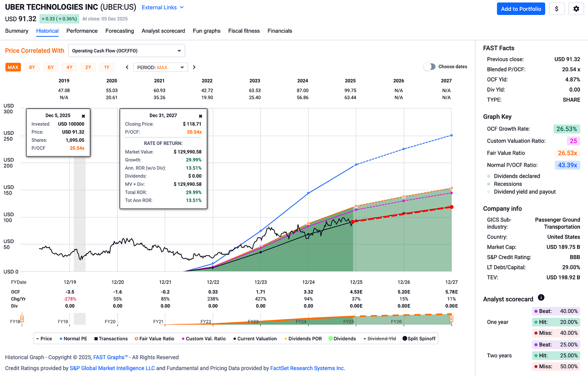588x386 pixels.
Task: Select 2Y time range button
Action: 88,67
